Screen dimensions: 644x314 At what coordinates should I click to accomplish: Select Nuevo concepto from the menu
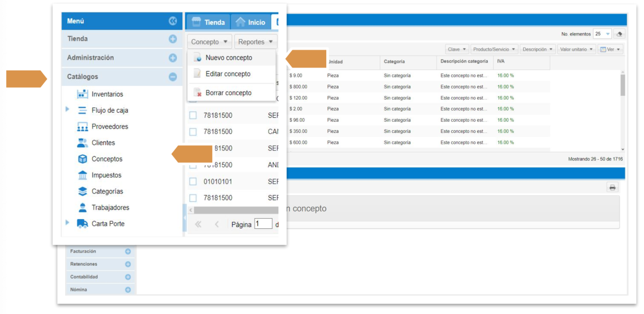coord(229,58)
